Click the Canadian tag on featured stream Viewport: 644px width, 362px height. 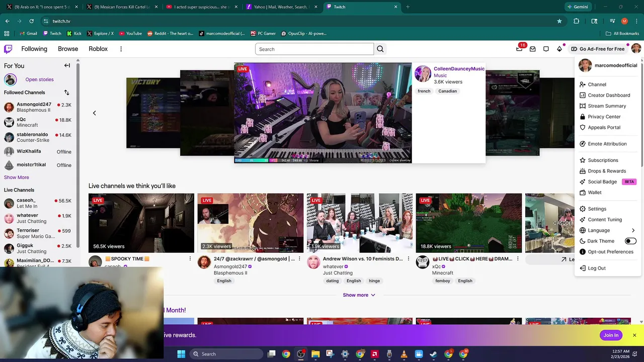447,91
